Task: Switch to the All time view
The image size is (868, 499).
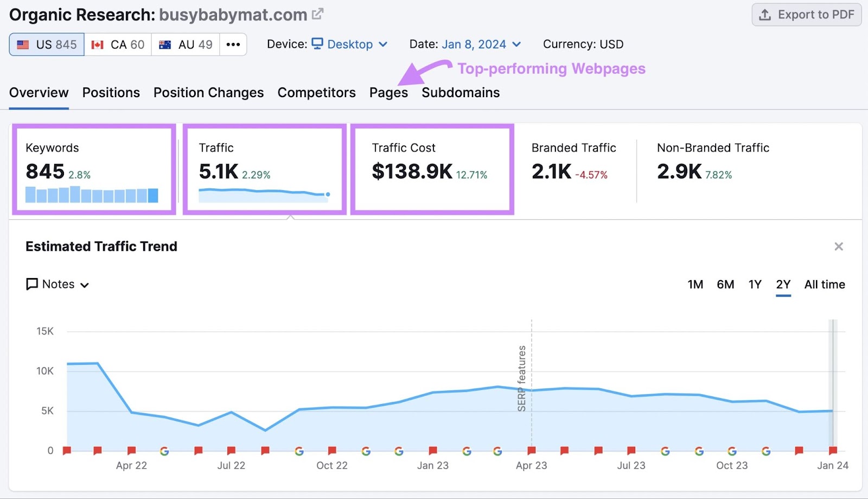Action: (x=824, y=284)
